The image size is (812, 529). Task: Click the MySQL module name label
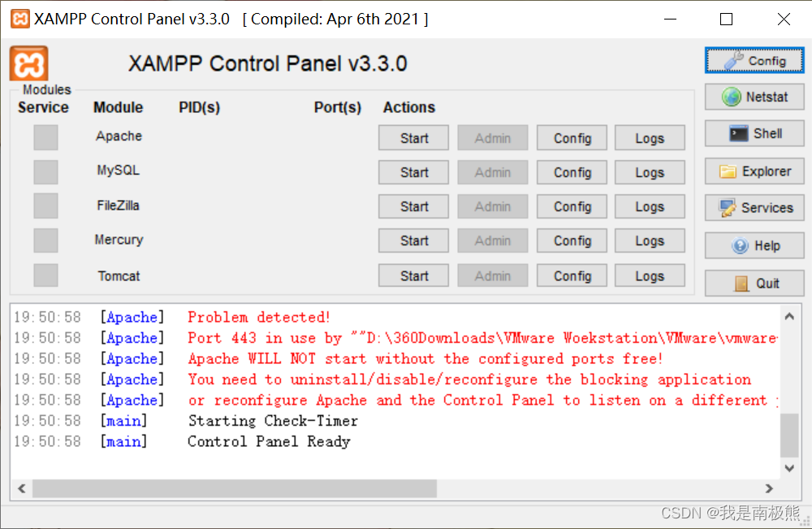coord(118,171)
